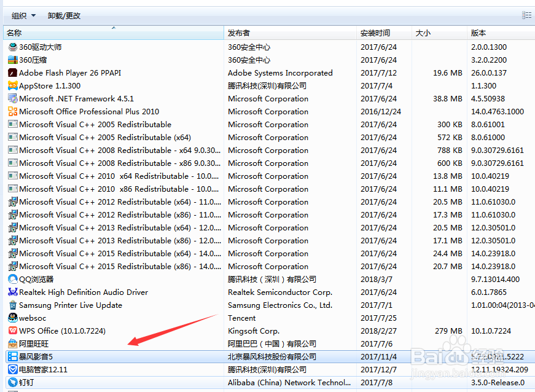This screenshot has width=535, height=392.
Task: Click the Samsung Printer Live Update icon
Action: point(13,305)
